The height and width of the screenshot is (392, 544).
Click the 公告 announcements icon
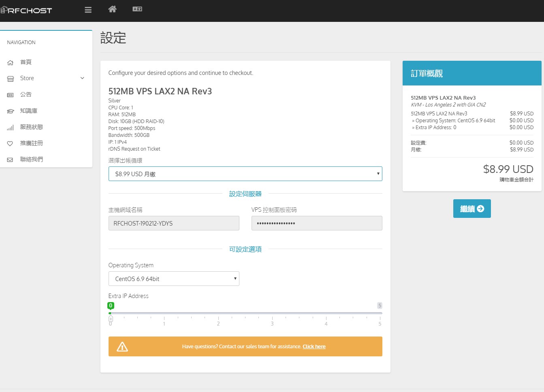pos(11,95)
